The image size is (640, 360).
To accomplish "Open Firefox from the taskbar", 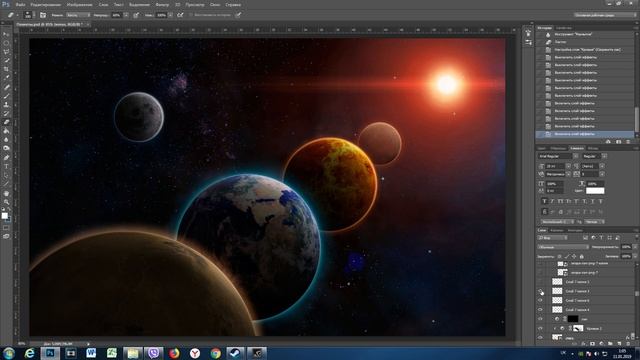I will click(x=174, y=353).
